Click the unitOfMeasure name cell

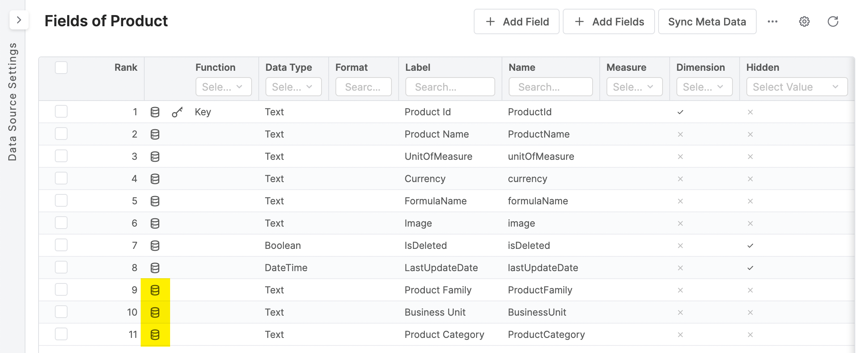541,157
